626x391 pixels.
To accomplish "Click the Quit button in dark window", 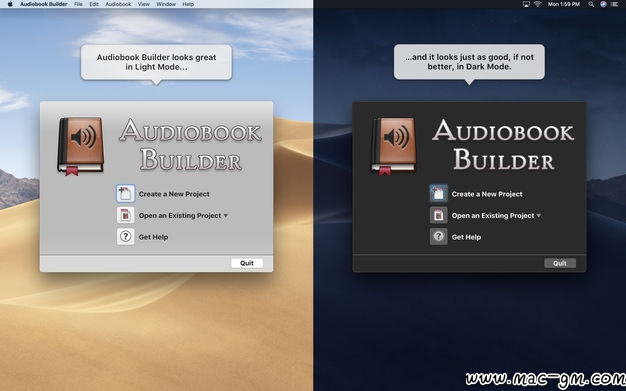I will pos(560,263).
